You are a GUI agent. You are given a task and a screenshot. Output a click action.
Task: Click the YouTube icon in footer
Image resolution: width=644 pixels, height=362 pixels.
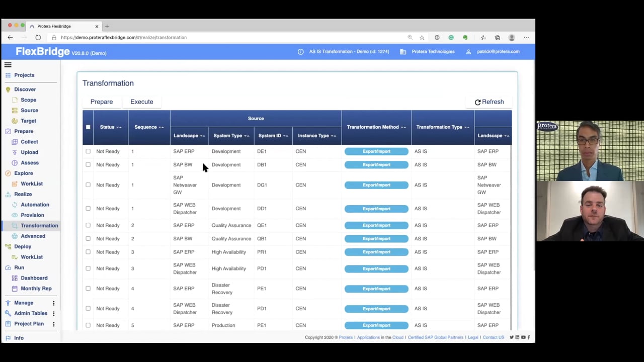pyautogui.click(x=523, y=337)
